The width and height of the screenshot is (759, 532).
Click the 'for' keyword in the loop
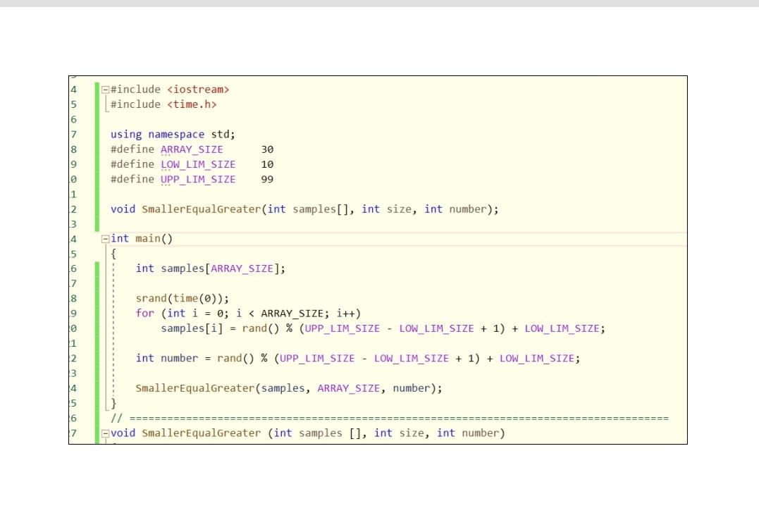(x=144, y=314)
